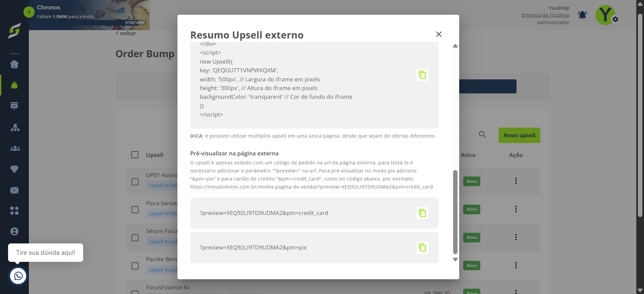Check the UP01-Assina row checkbox
Image resolution: width=644 pixels, height=294 pixels.
[135, 182]
